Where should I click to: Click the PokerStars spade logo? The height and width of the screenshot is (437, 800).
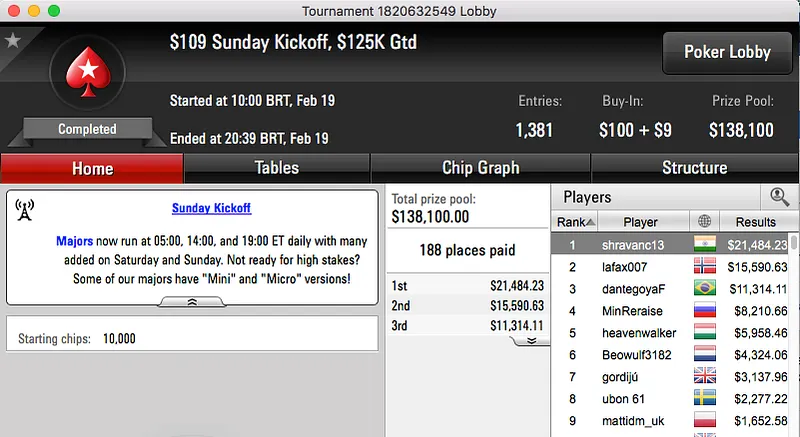point(87,76)
